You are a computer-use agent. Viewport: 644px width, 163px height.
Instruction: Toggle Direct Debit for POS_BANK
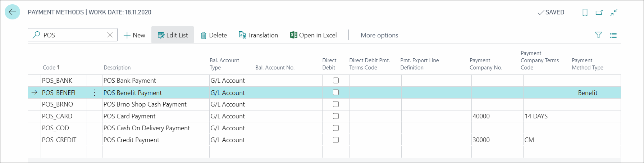pos(336,81)
